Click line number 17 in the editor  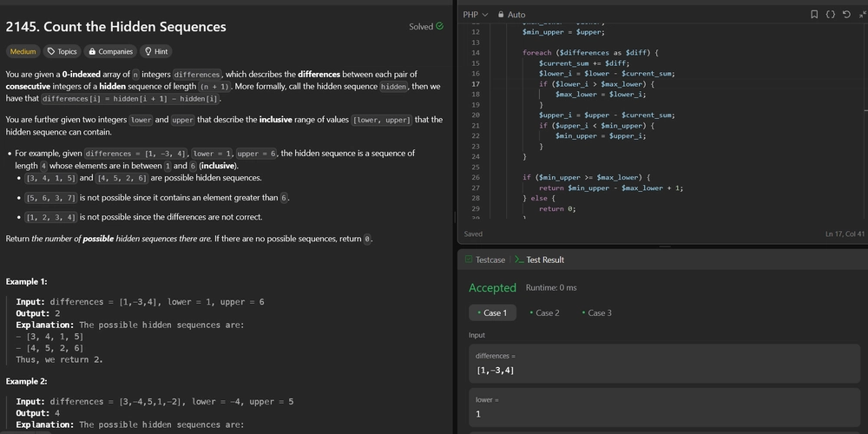click(476, 84)
